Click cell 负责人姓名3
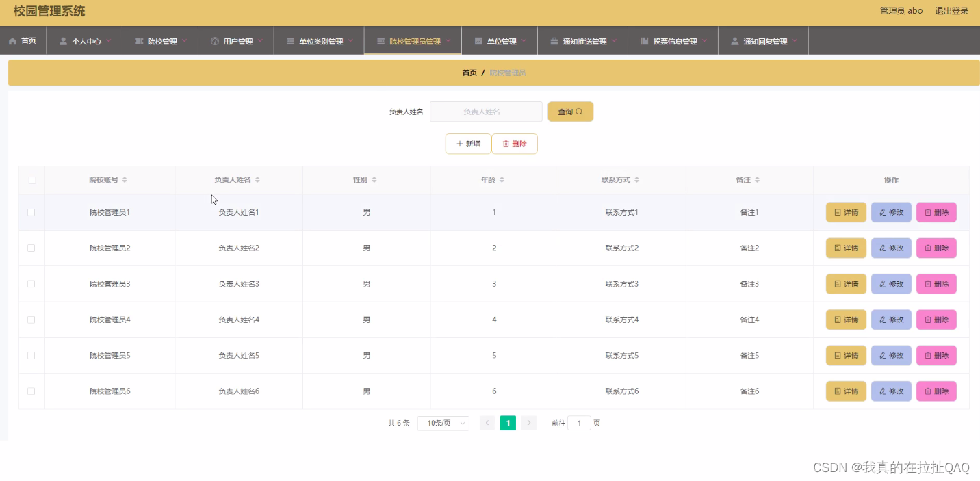Image resolution: width=980 pixels, height=481 pixels. (239, 284)
